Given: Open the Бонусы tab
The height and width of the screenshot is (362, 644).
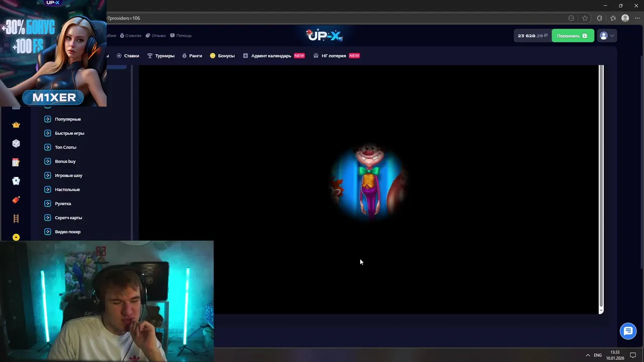Looking at the screenshot, I should pos(222,56).
